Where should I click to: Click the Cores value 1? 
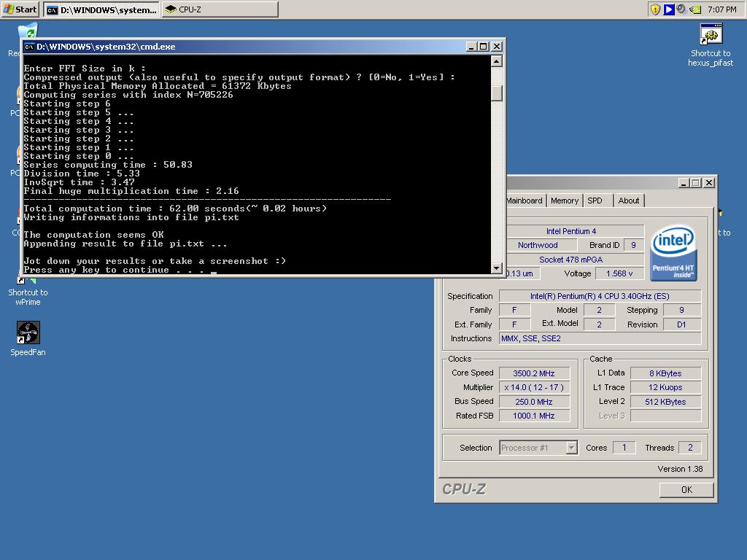(624, 448)
